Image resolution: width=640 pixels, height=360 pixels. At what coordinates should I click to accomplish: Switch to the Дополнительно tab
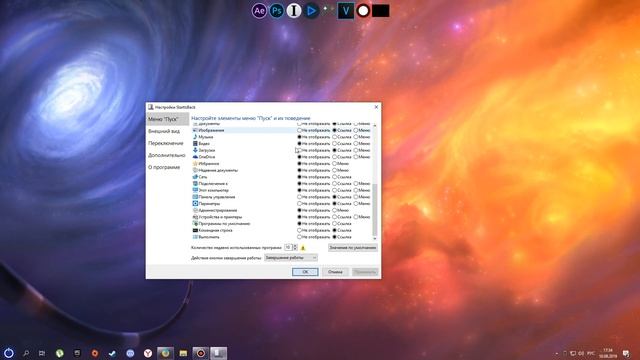[167, 155]
